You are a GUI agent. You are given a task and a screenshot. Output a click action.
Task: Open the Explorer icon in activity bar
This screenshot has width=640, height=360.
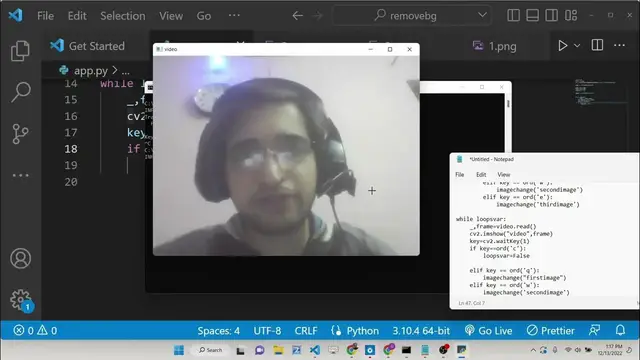[20, 51]
